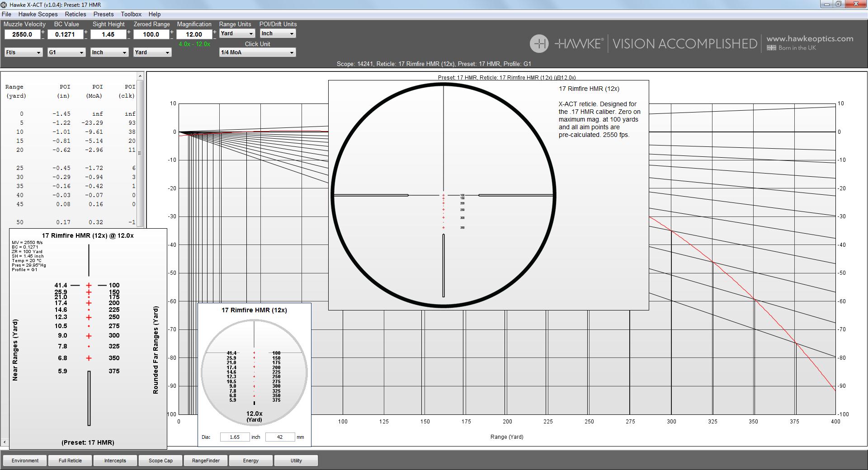Click the www.hawkeoptics.com link
Viewport: 868px width, 470px height.
(x=810, y=39)
